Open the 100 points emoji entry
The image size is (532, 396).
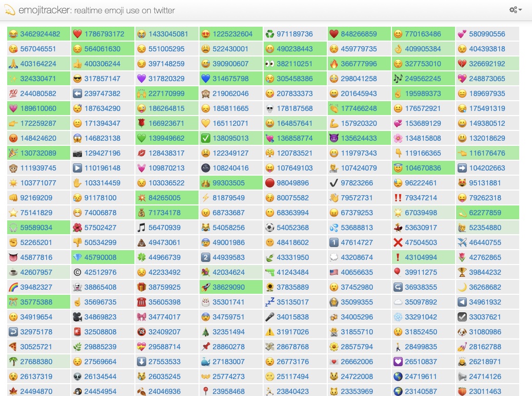click(x=13, y=94)
